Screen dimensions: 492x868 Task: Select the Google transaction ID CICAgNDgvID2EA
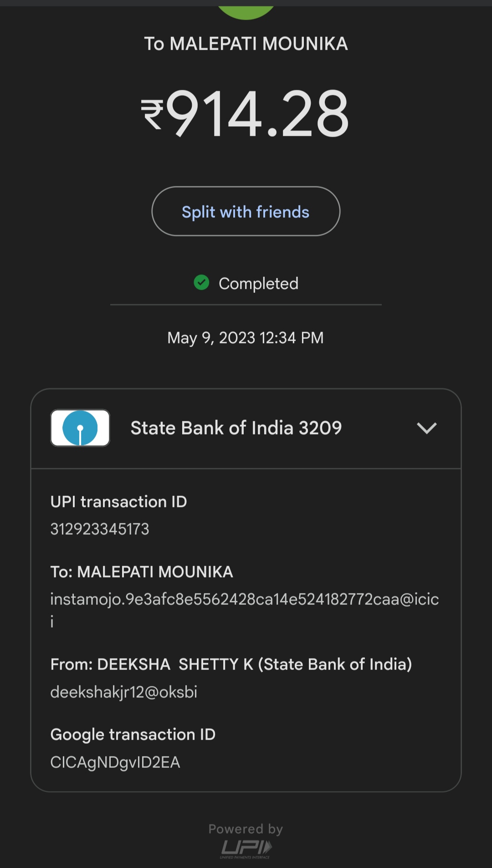[115, 762]
